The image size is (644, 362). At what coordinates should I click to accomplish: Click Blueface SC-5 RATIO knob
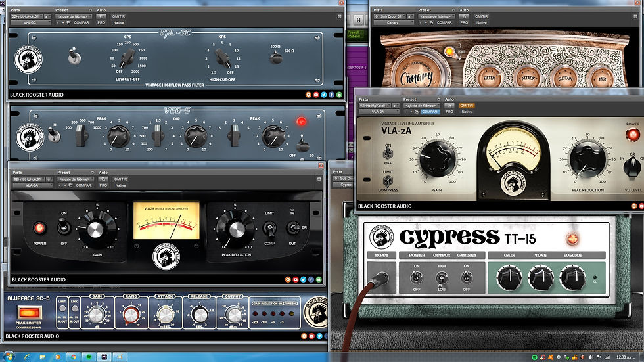click(131, 315)
